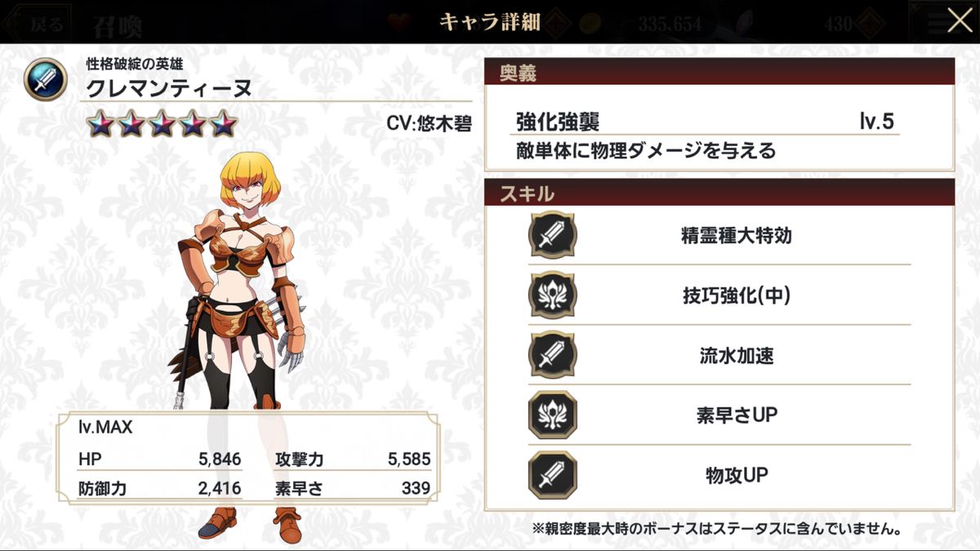980x551 pixels.
Task: Click the sword attribute icon beside the character name
Action: [46, 79]
